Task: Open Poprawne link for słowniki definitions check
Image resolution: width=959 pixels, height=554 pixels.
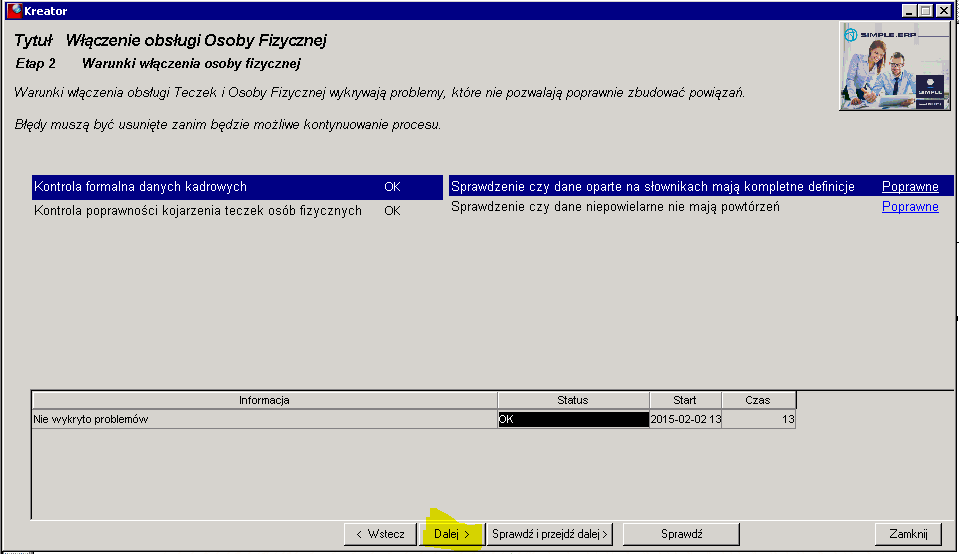Action: pos(910,187)
